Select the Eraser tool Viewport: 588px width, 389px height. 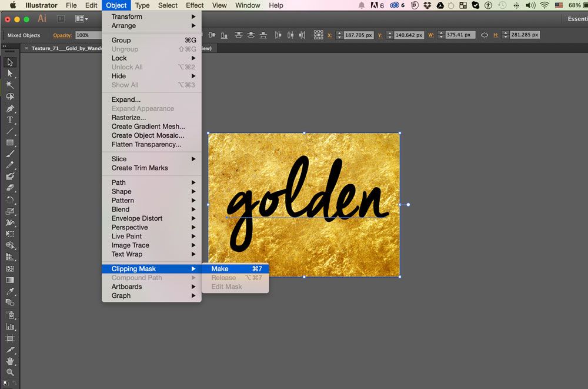pyautogui.click(x=10, y=187)
